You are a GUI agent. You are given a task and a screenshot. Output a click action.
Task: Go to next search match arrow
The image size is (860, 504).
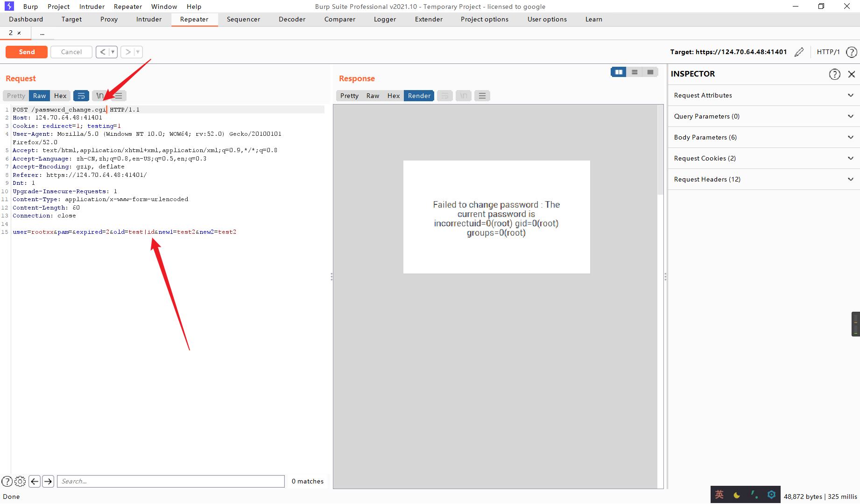pos(48,481)
